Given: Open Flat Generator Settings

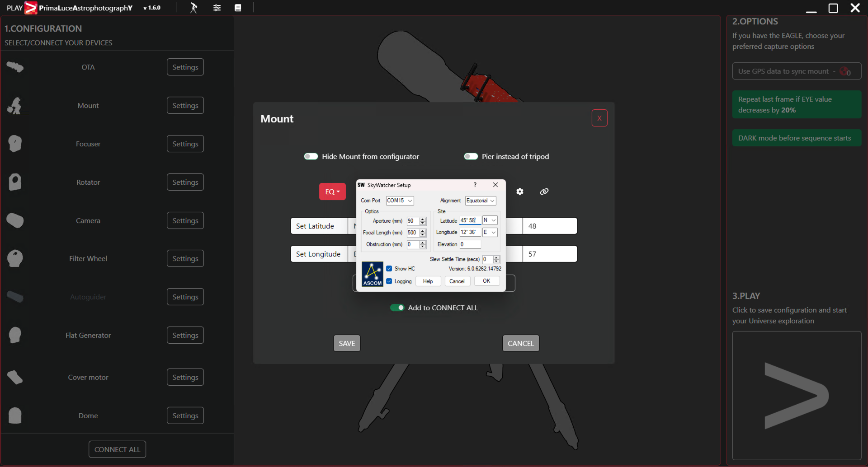Looking at the screenshot, I should [x=185, y=335].
